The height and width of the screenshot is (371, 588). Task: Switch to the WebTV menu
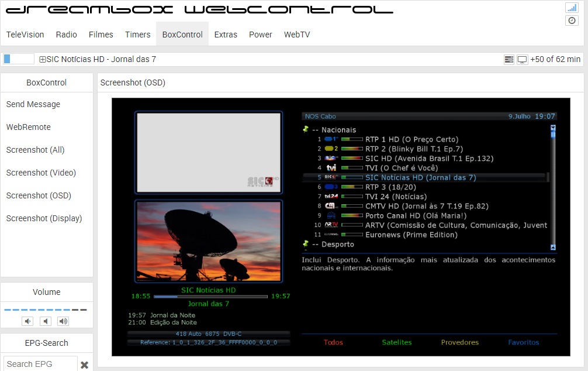[x=297, y=35]
